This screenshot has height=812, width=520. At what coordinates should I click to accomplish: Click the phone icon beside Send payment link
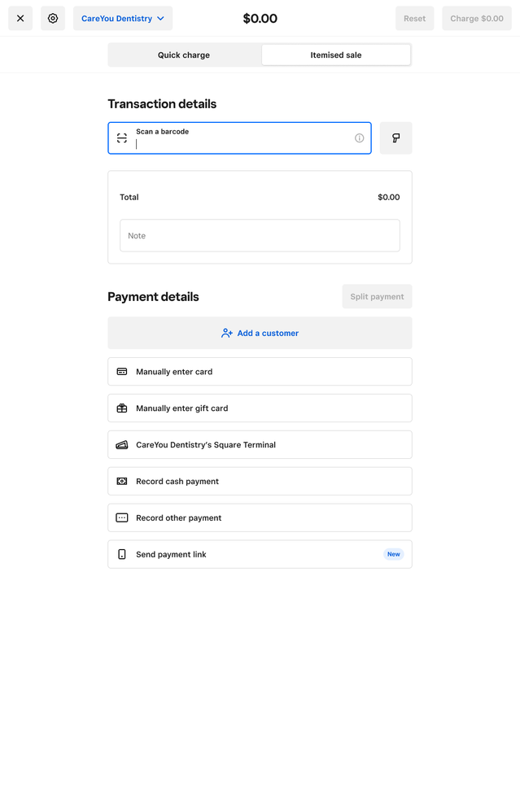click(x=122, y=555)
